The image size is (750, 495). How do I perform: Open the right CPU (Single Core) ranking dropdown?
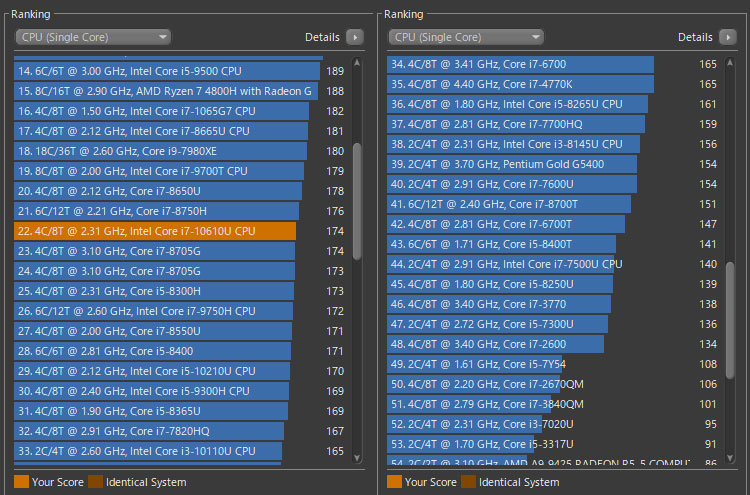coord(466,37)
